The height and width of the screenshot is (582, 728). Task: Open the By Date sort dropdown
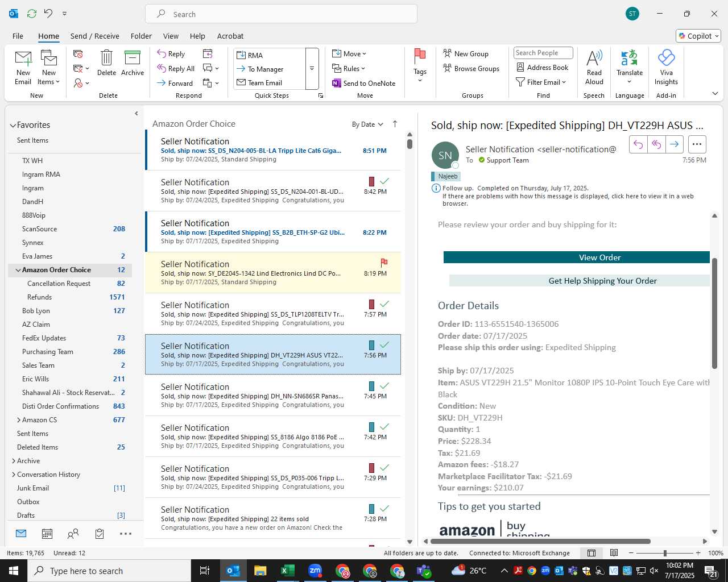coord(367,124)
